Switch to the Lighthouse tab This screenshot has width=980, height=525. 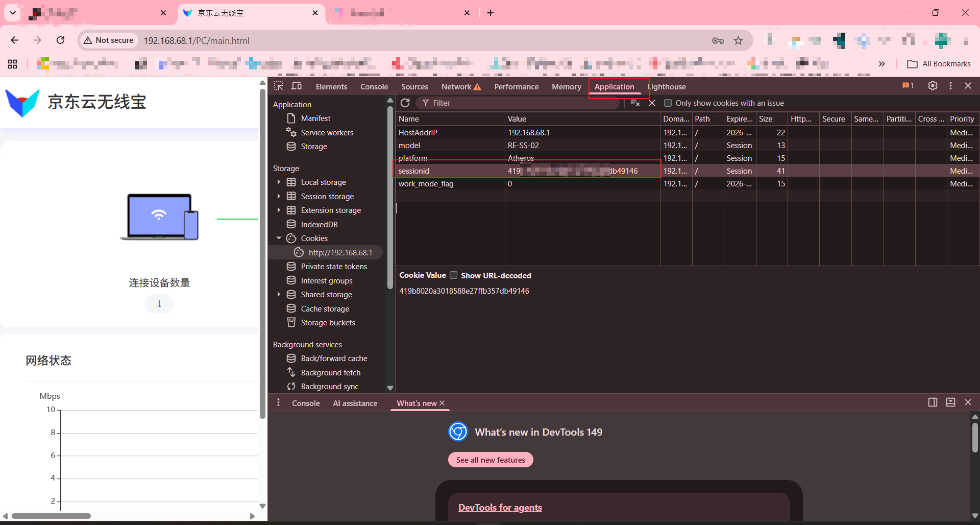click(667, 86)
